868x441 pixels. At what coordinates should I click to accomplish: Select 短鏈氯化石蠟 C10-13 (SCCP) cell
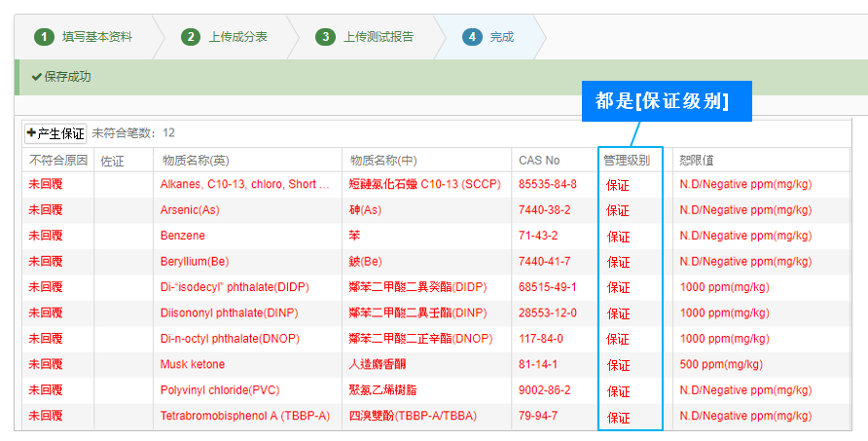click(x=424, y=184)
